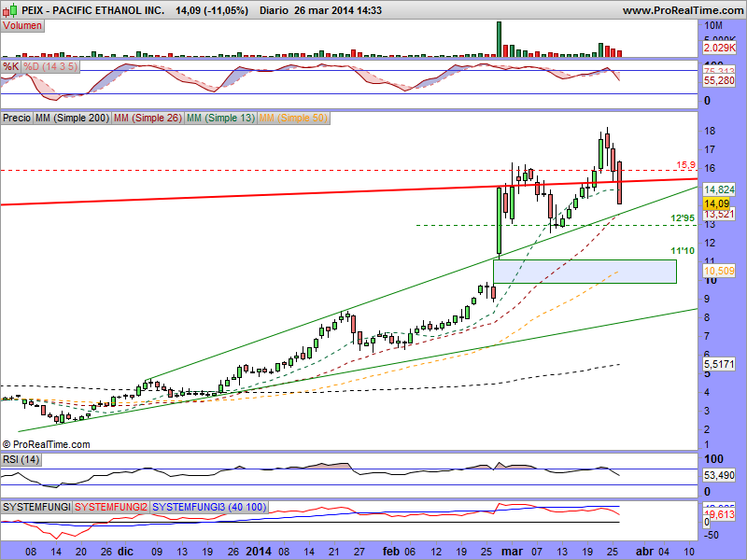Image resolution: width=747 pixels, height=560 pixels.
Task: Select the SYSTEMFUNGI3 (40 100) label
Action: tap(209, 507)
